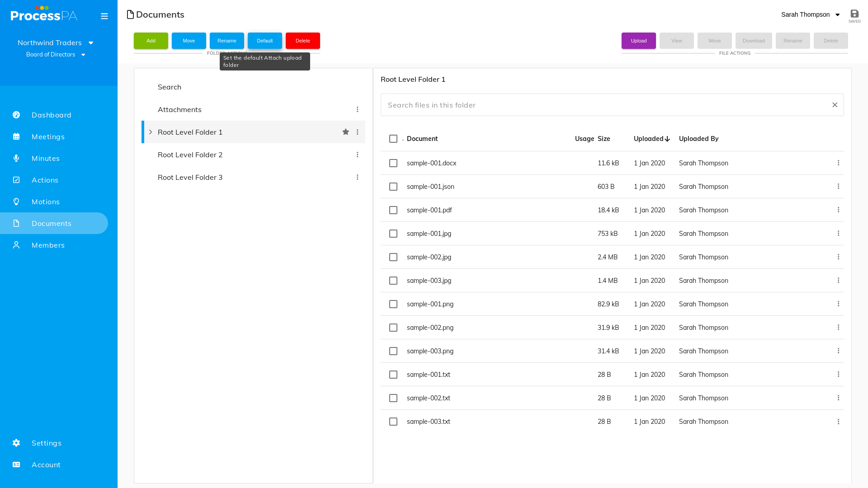Viewport: 868px width, 488px height.
Task: Open three-dot menu for Attachments folder
Action: (357, 109)
